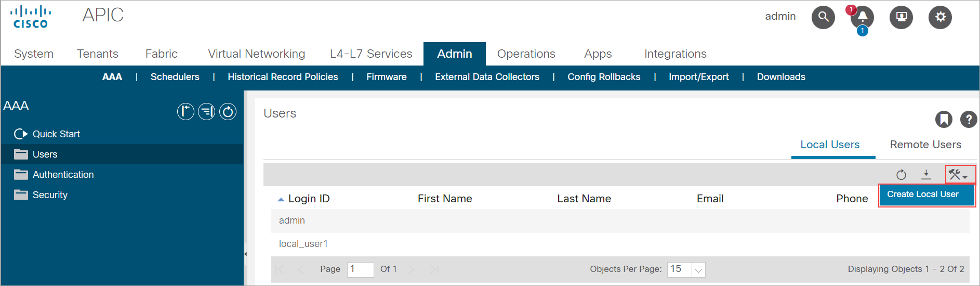Open the Authentication folder in tree
Screen dimensions: 980x286
(63, 175)
